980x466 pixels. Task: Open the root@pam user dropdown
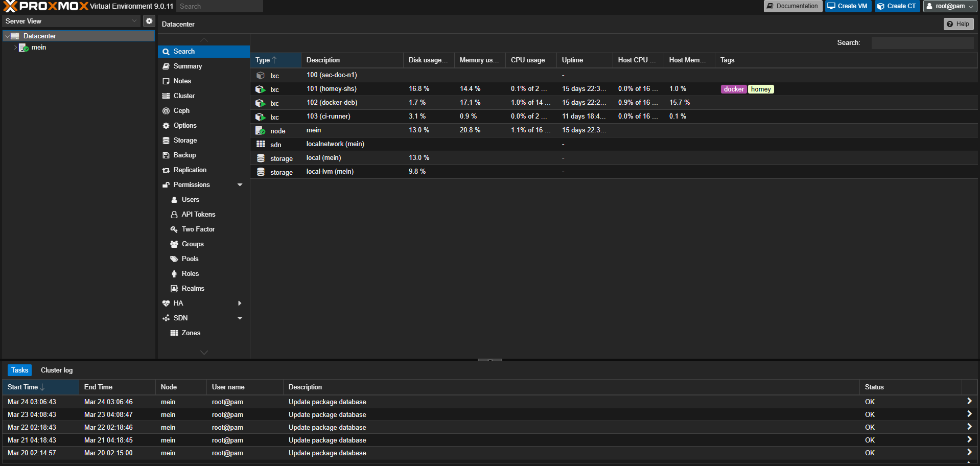coord(949,6)
